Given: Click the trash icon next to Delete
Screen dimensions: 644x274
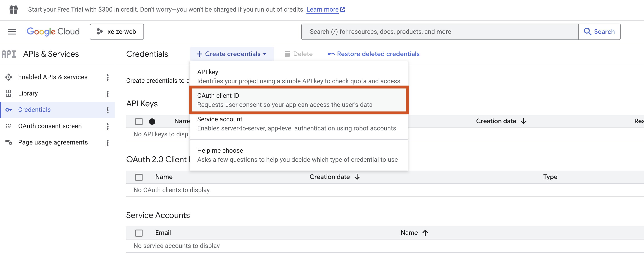Looking at the screenshot, I should [x=287, y=54].
